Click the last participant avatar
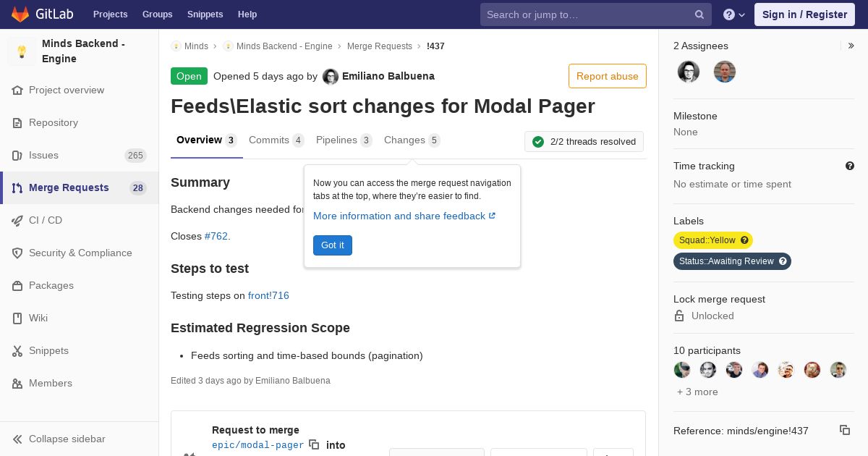Screen dimensions: 868x456 (x=838, y=370)
